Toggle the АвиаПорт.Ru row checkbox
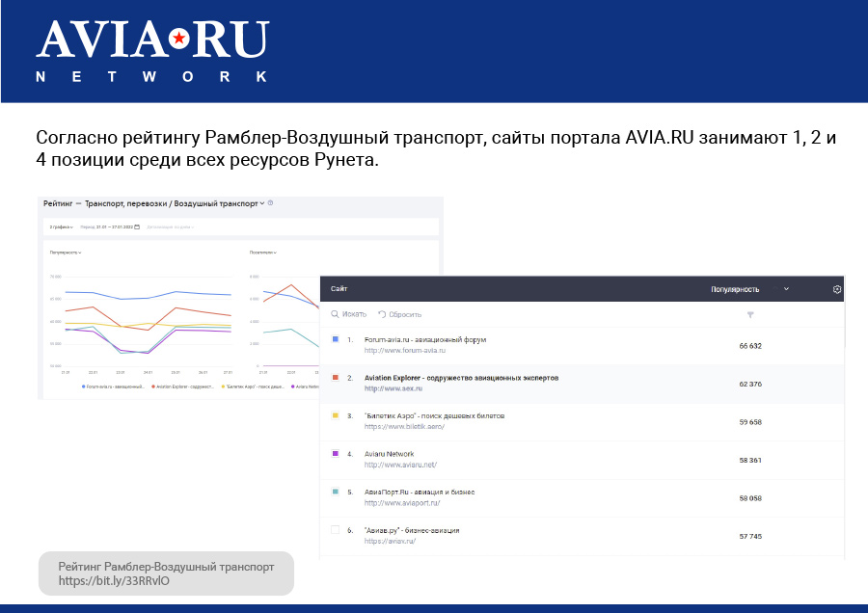This screenshot has height=613, width=868. pos(335,492)
